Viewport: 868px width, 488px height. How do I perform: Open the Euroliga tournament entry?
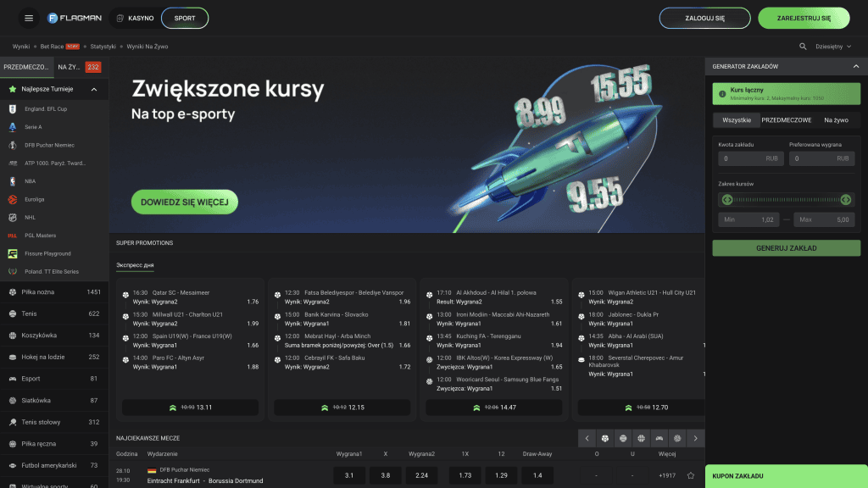click(x=35, y=199)
